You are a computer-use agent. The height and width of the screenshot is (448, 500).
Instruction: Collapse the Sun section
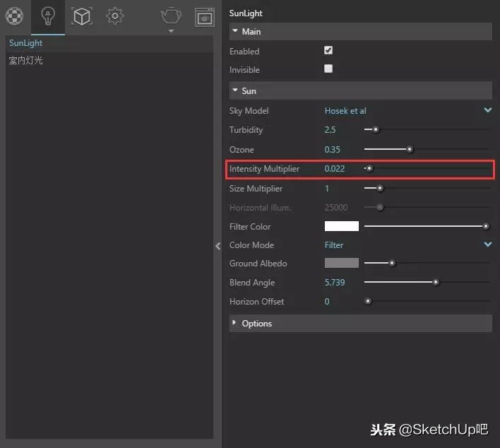360,91
